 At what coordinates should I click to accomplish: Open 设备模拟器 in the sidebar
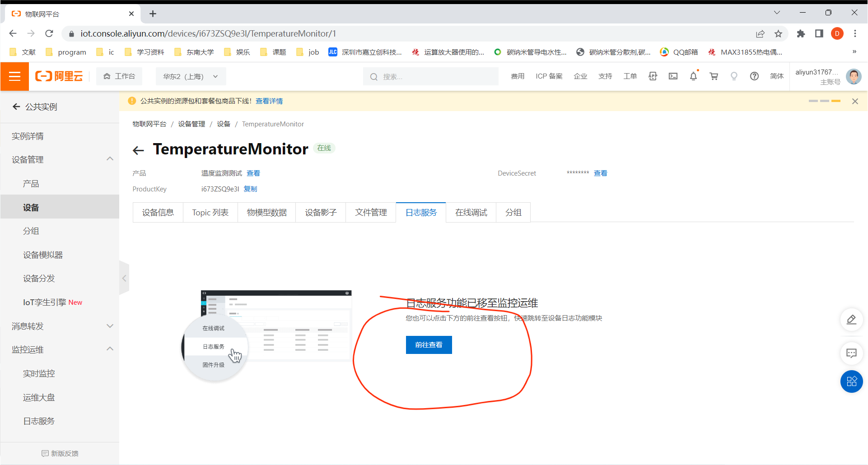pyautogui.click(x=43, y=255)
